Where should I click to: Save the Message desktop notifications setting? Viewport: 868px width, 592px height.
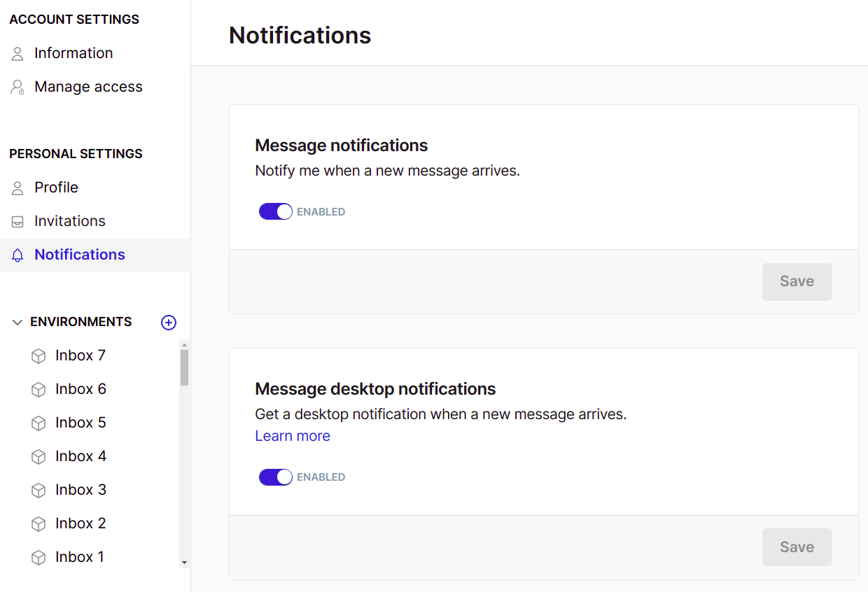797,547
